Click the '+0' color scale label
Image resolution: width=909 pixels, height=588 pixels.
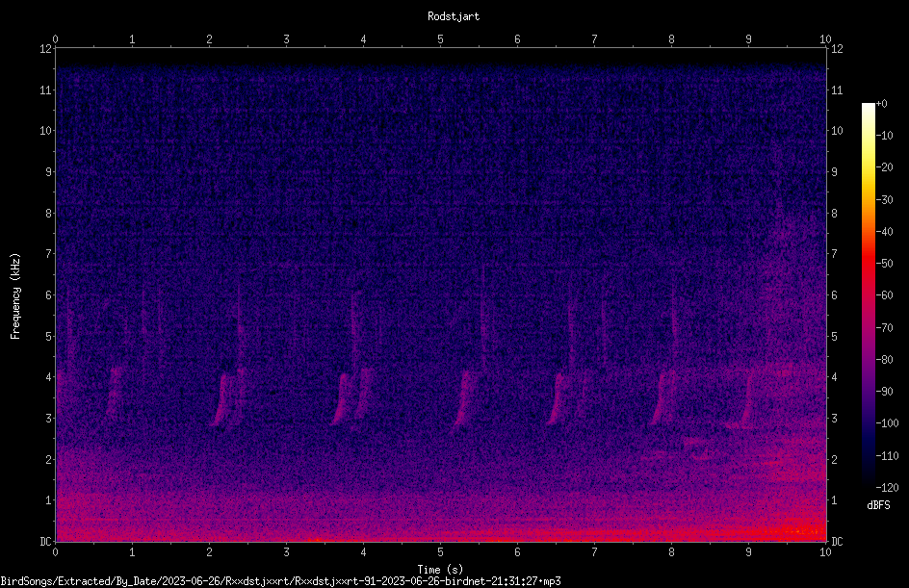[x=881, y=104]
